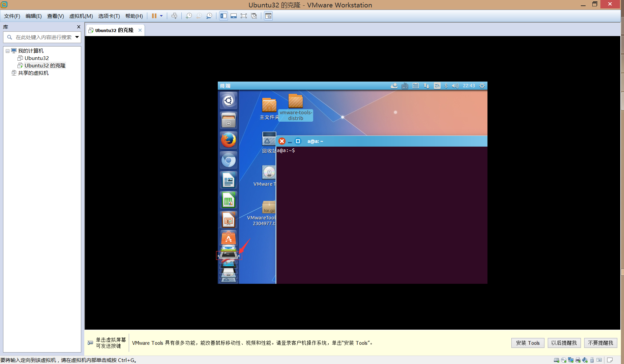Open the 编辑(E) menu
Image resolution: width=624 pixels, height=364 pixels.
tap(34, 16)
